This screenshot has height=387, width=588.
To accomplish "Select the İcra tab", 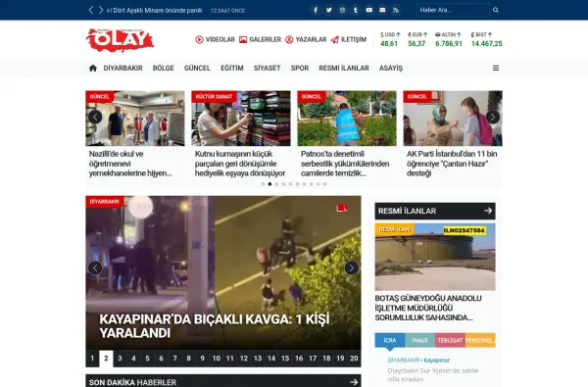I will tap(390, 340).
